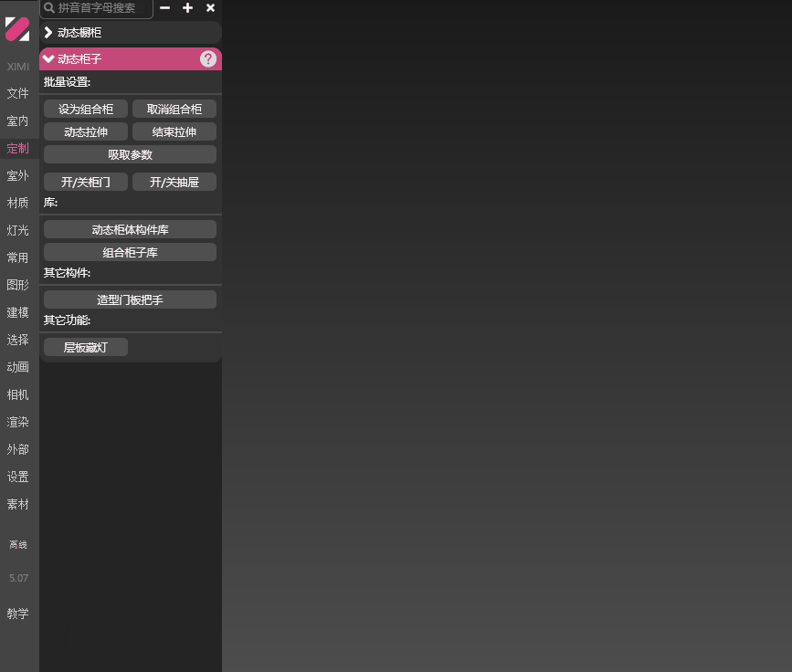The width and height of the screenshot is (792, 672).
Task: Open the 外部 sidebar tab
Action: (x=18, y=449)
